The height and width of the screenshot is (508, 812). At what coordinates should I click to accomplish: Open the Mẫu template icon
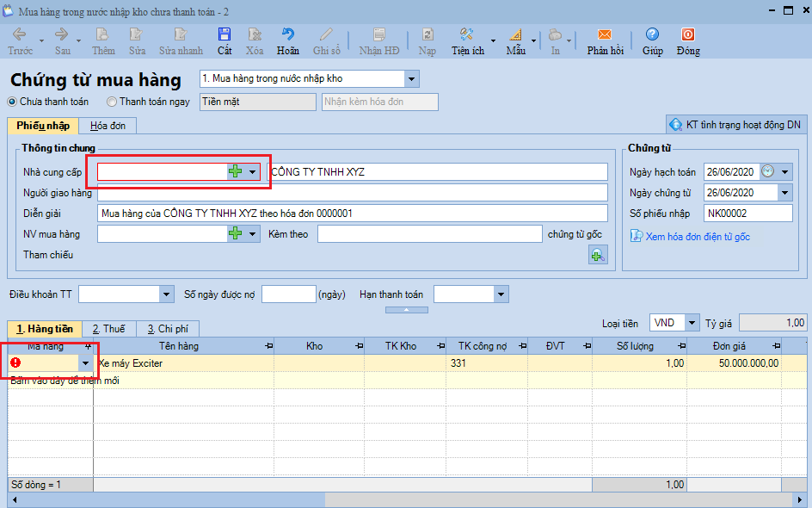coord(515,34)
